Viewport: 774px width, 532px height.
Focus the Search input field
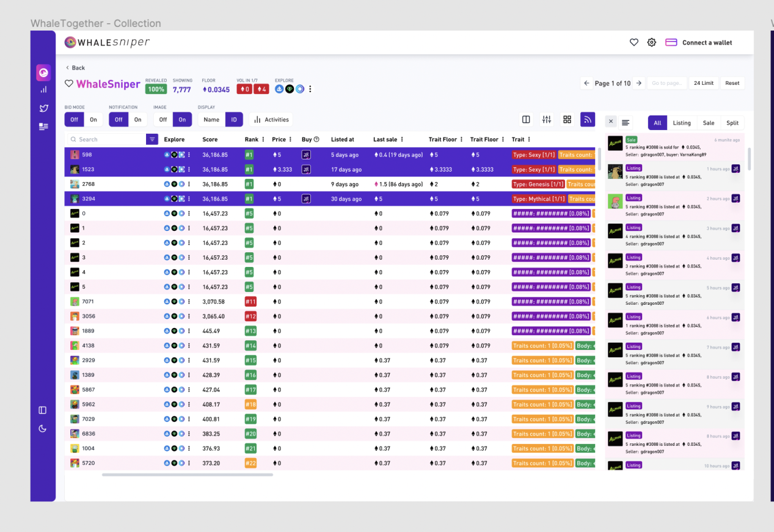(106, 139)
